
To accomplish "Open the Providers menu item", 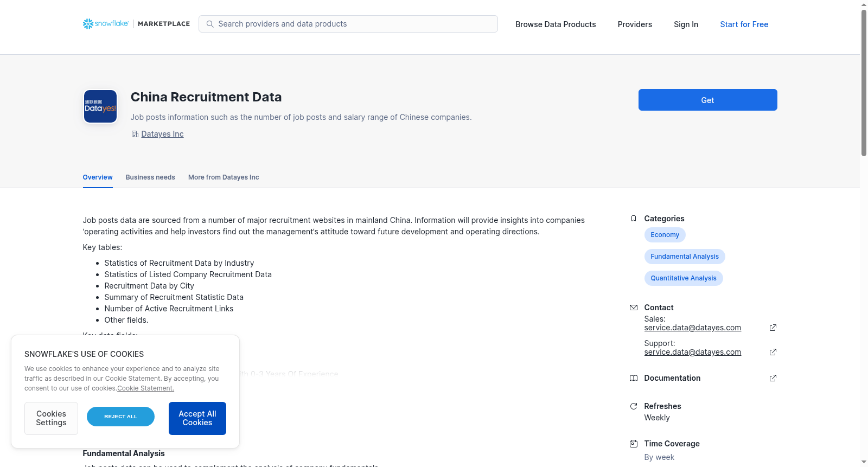I will (635, 24).
